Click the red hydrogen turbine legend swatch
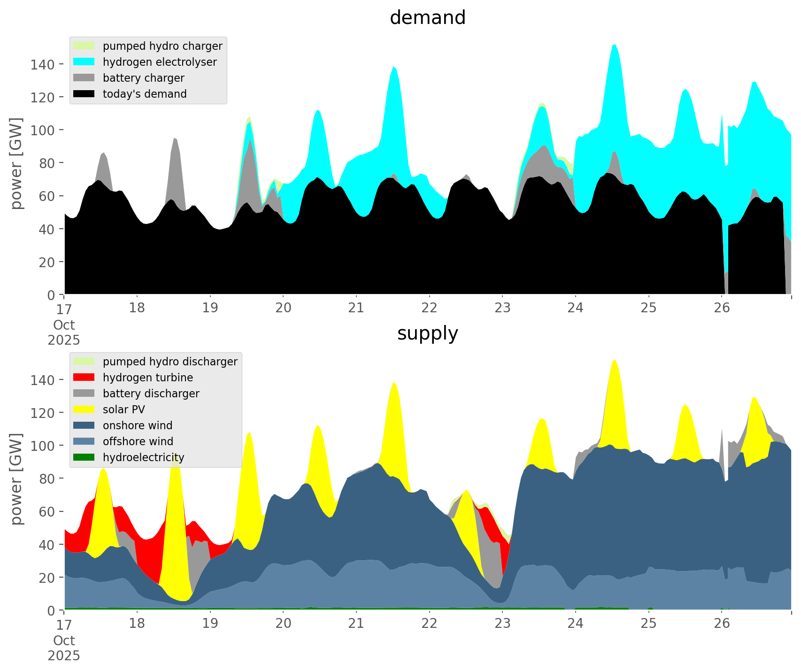 pyautogui.click(x=84, y=378)
